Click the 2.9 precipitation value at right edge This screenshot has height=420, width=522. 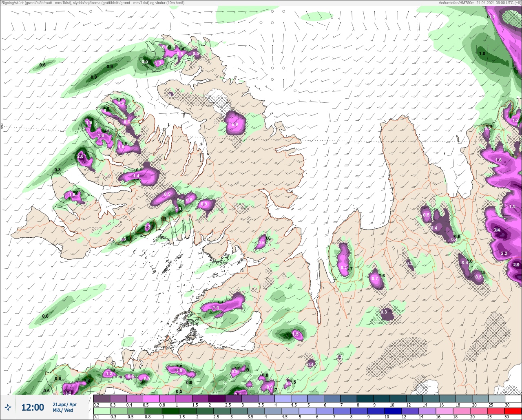click(x=516, y=265)
